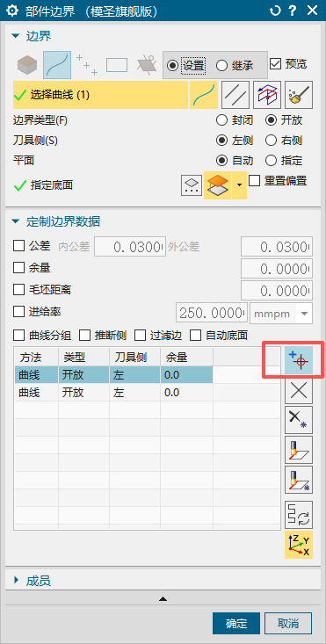Select the 右侧 tool side radio
326x644 pixels.
coord(284,141)
